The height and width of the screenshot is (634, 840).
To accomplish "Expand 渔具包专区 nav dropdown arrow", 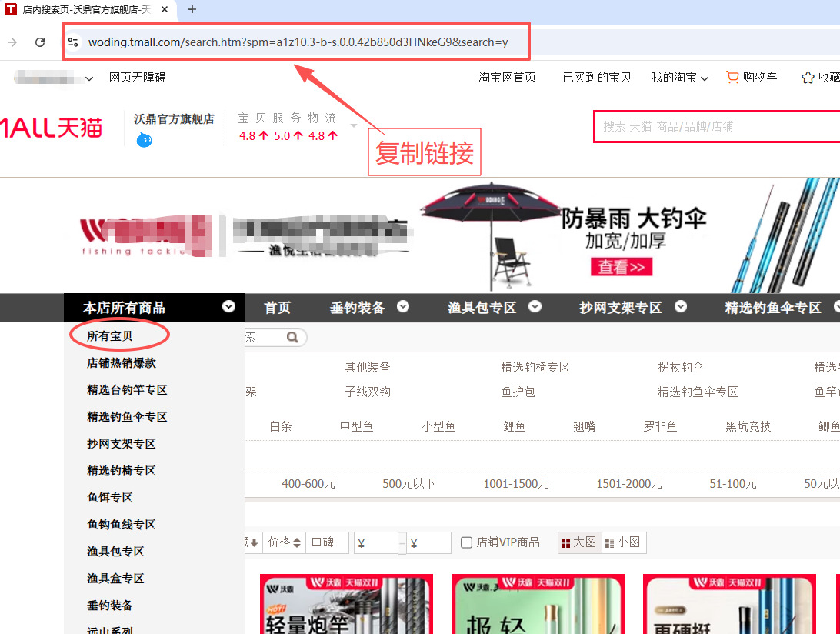I will [x=535, y=306].
